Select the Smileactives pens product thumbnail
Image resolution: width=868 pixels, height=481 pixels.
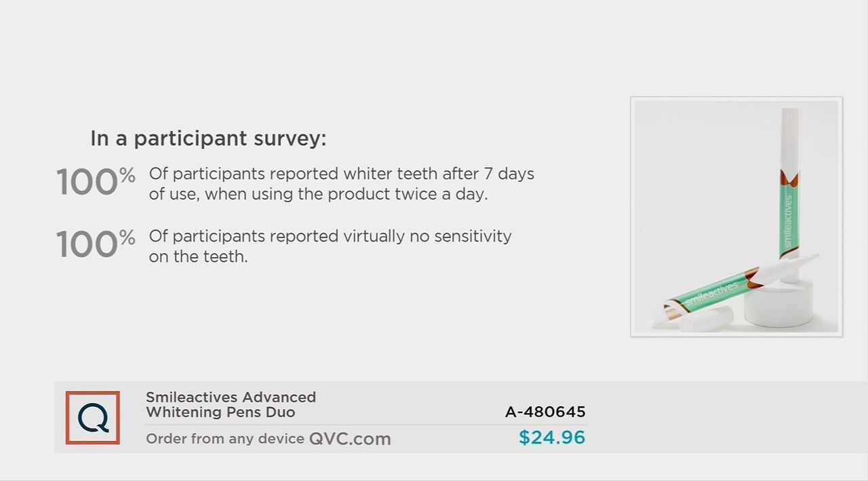click(736, 216)
